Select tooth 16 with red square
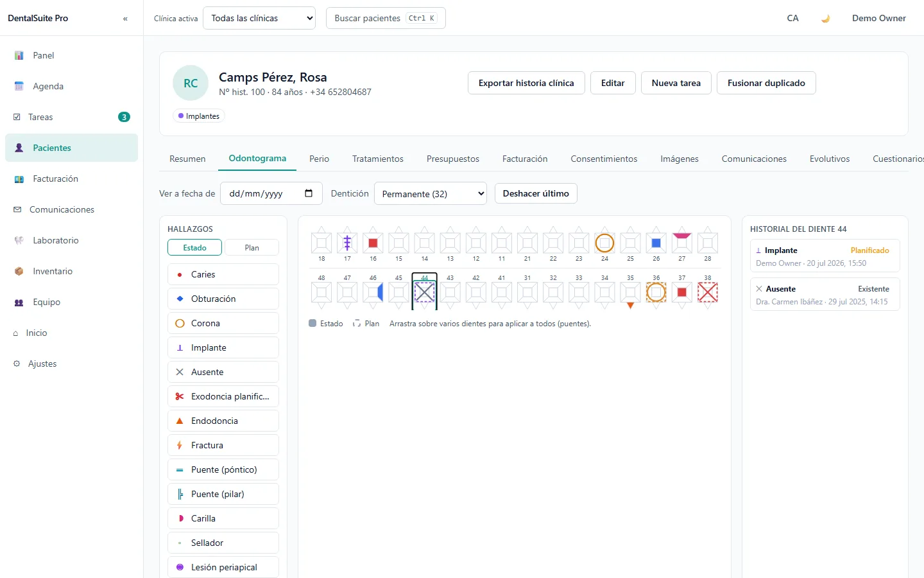Screen dimensions: 924x578 point(373,243)
